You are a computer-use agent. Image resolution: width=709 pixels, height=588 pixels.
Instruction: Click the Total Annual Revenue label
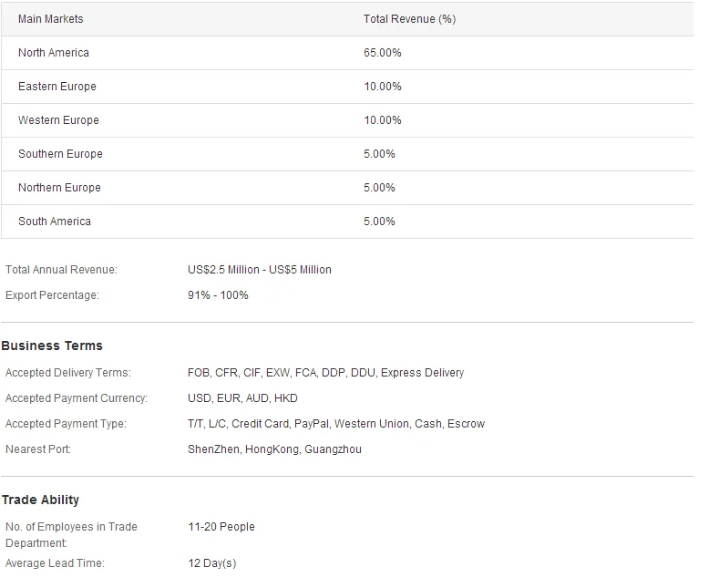click(61, 270)
